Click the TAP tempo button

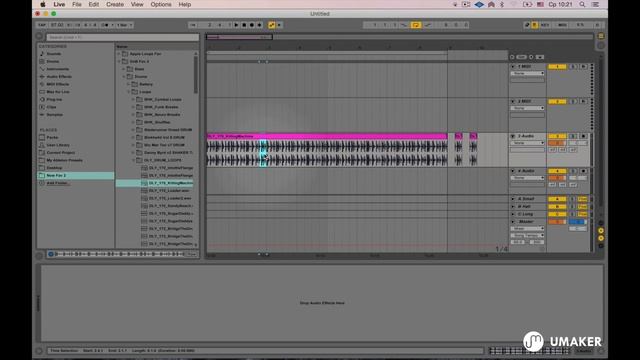click(42, 25)
